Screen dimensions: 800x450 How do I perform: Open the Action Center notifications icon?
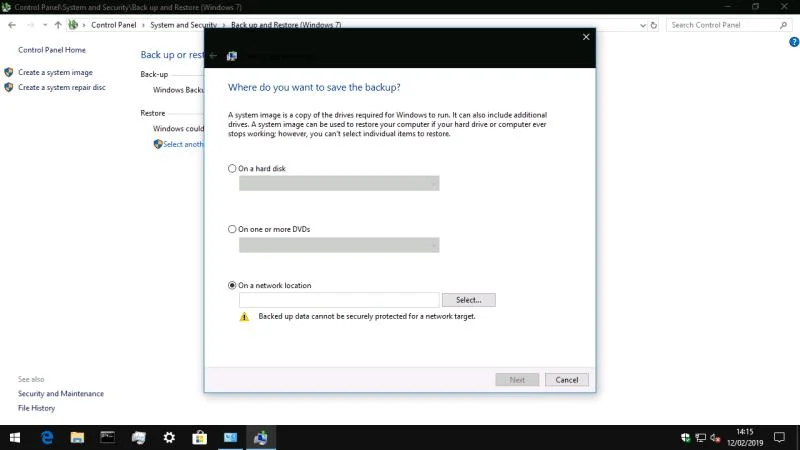tap(779, 437)
